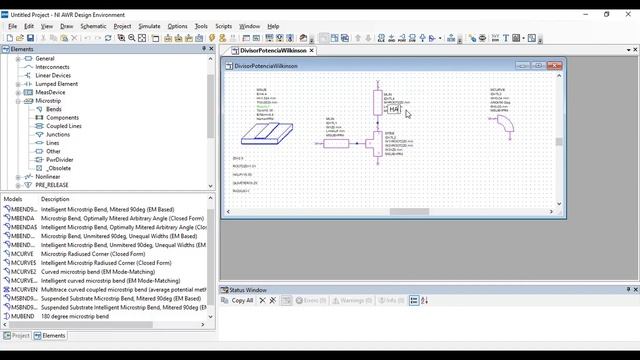Expand the PRE_RELEASE tree node

18,185
